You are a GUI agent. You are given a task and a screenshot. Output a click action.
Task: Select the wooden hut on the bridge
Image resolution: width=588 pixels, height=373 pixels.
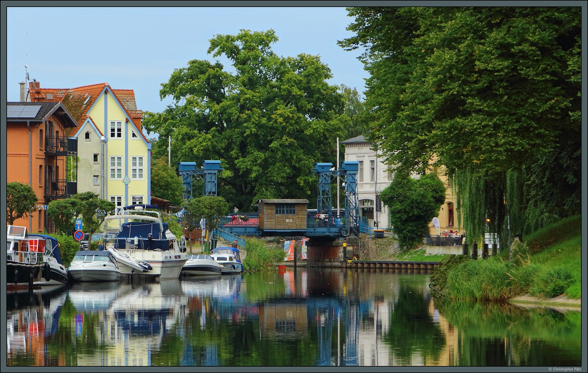[283, 214]
